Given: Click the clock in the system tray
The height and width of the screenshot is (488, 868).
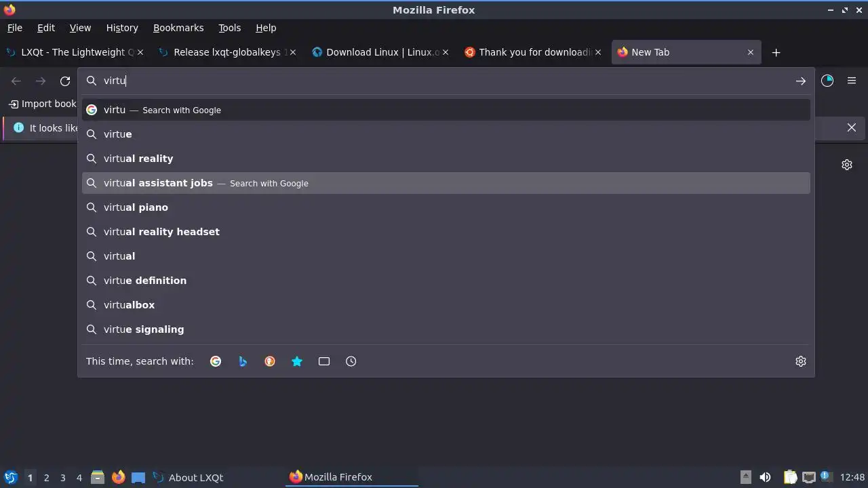Looking at the screenshot, I should (x=852, y=477).
